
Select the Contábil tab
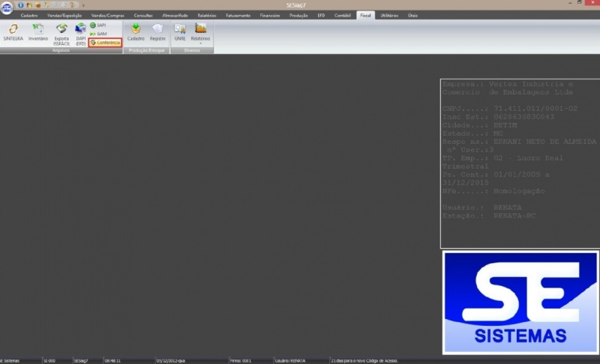[342, 15]
